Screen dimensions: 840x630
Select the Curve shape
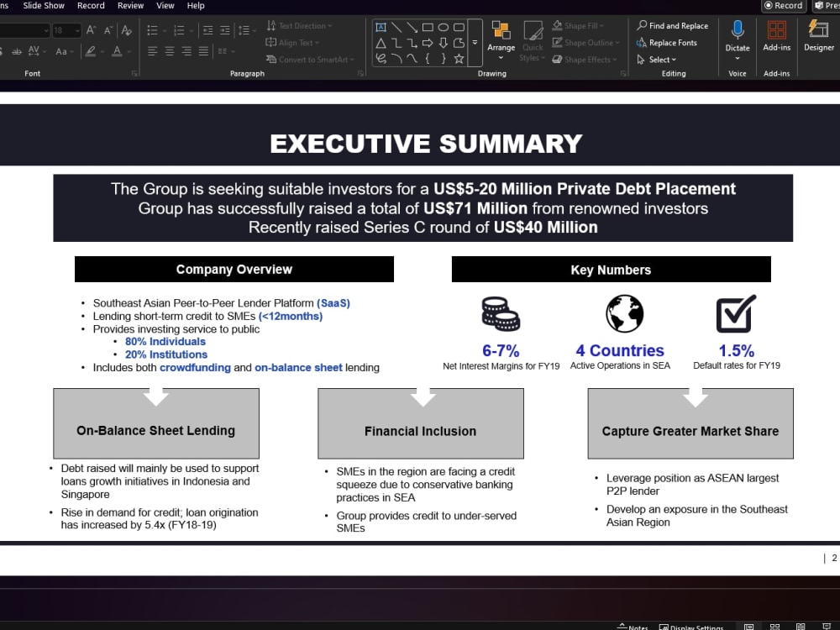pyautogui.click(x=412, y=59)
